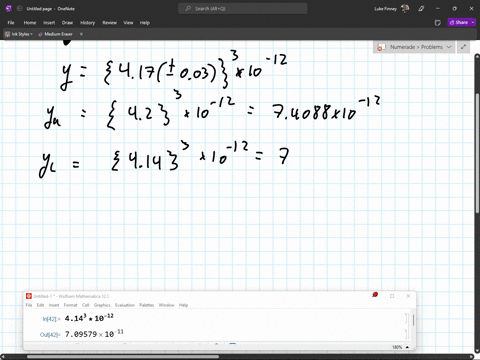Viewport: 480px width, 360px height.
Task: Click the Share button
Action: coord(459,22)
